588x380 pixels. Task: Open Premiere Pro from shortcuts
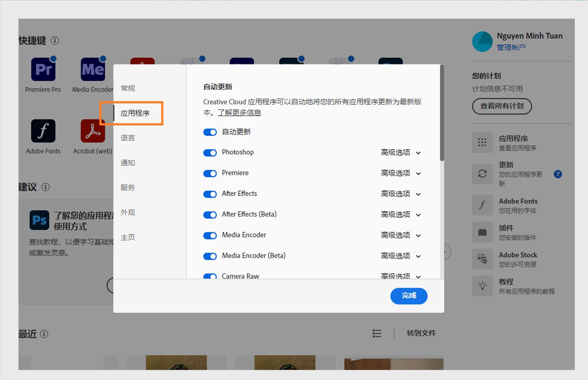pyautogui.click(x=43, y=68)
